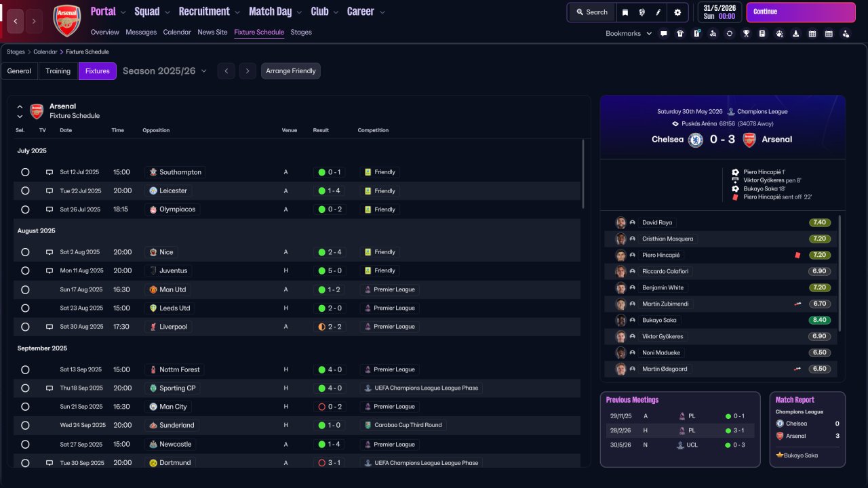This screenshot has height=488, width=868.
Task: Open settings with the gear icon
Action: (x=677, y=12)
